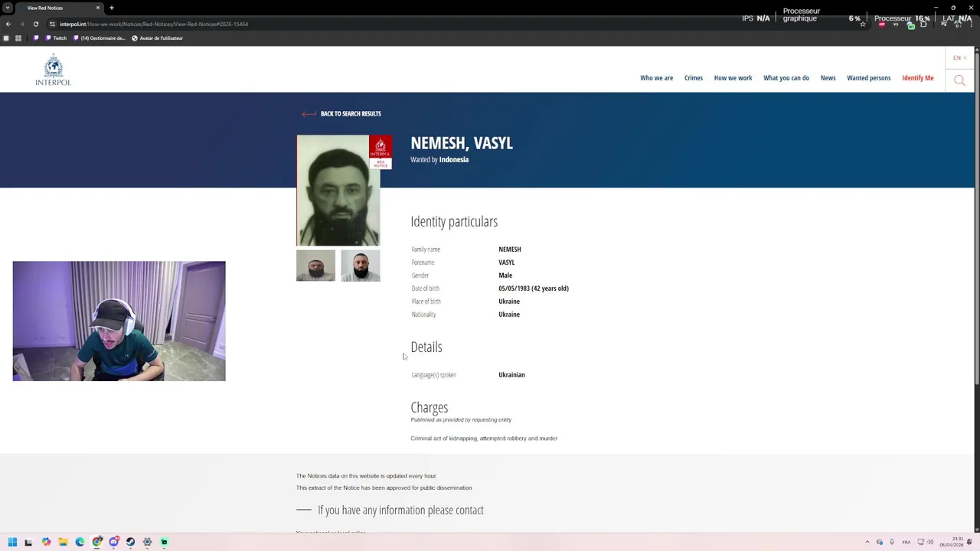Open the Windows Start button
This screenshot has width=980, height=551.
pos(12,542)
